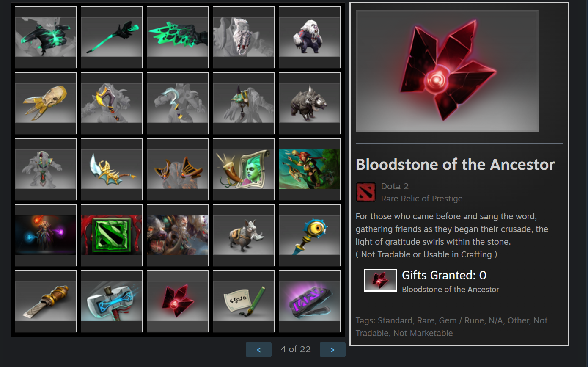Select the horn and green portrait scroll item
The image size is (588, 367).
[244, 169]
